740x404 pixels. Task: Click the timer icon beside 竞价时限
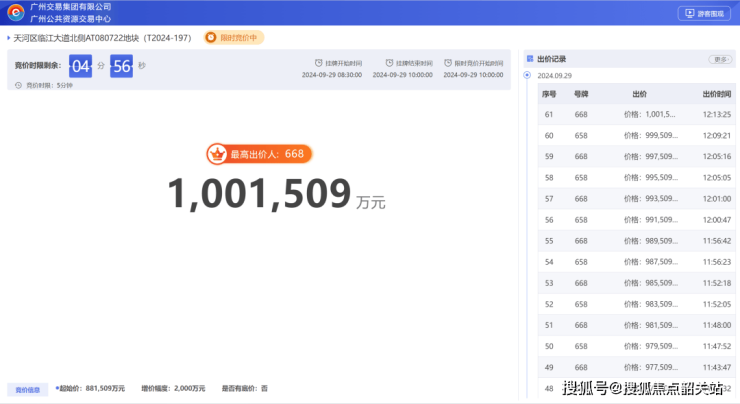coord(19,85)
